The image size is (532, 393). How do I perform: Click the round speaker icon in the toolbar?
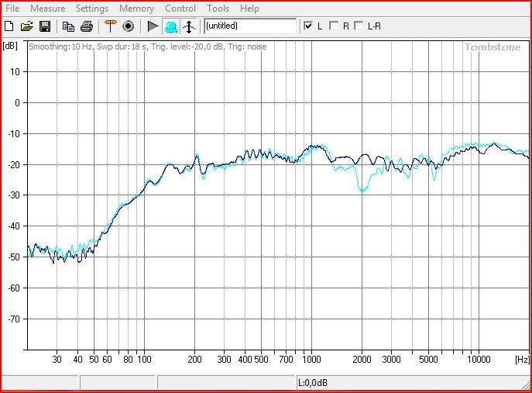[x=128, y=26]
